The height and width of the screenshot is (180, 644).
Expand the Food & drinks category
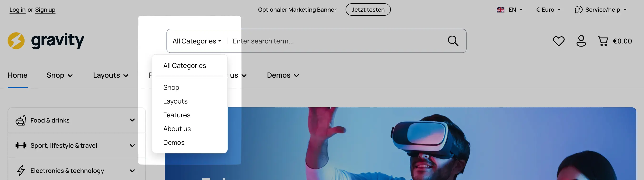132,120
